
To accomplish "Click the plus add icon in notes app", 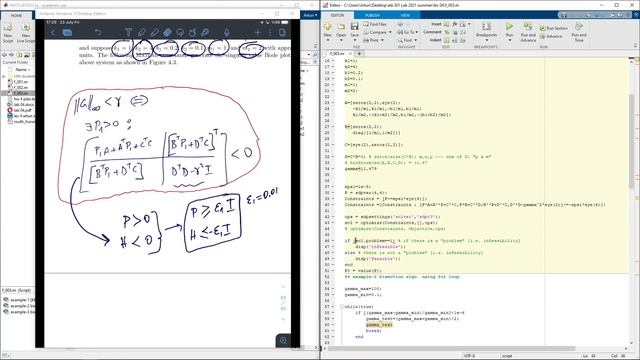I will [257, 32].
